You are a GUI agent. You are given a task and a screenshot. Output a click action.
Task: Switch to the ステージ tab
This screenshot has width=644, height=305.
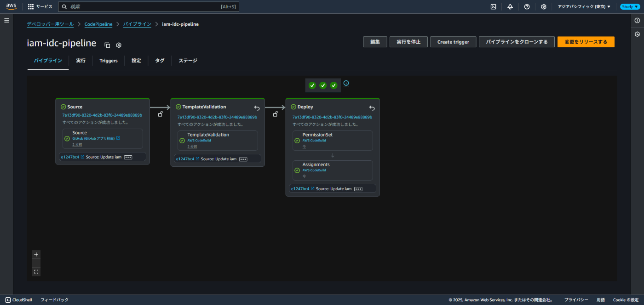coord(188,61)
